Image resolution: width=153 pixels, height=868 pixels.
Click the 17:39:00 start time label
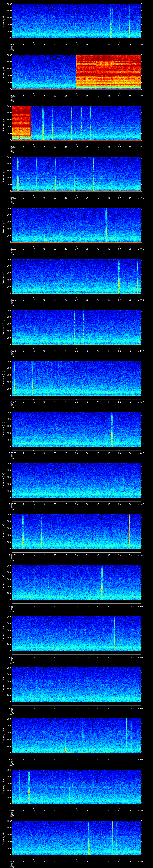point(12,453)
